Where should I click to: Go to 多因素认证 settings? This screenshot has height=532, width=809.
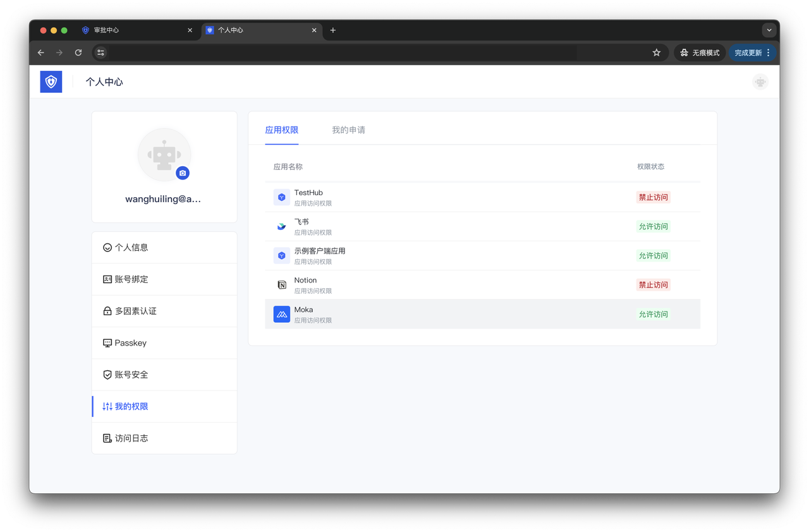tap(135, 311)
